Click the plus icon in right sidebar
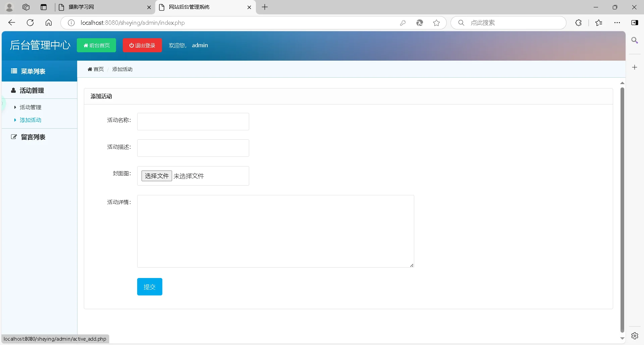 pyautogui.click(x=635, y=67)
